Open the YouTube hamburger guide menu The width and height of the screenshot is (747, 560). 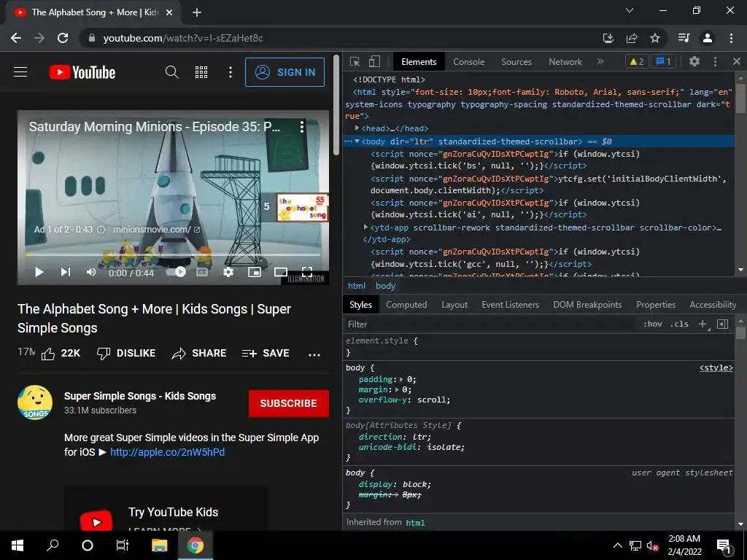click(20, 72)
